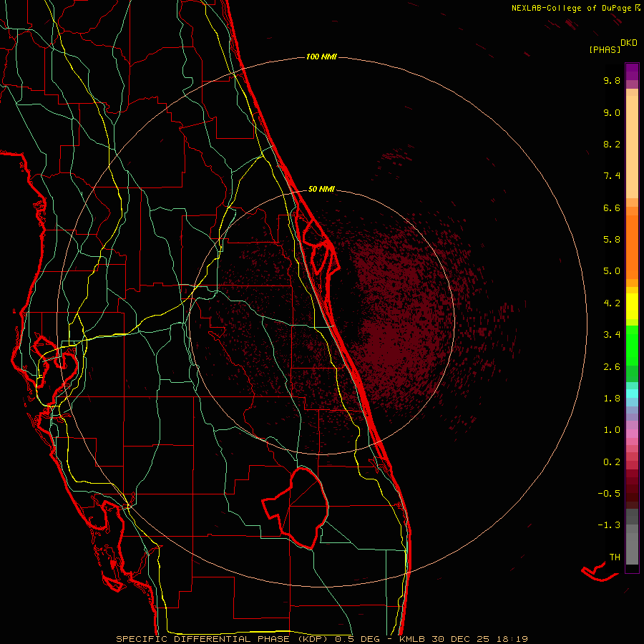644x644 pixels.
Task: Click the -1.3 color scale value
Action: point(609,525)
